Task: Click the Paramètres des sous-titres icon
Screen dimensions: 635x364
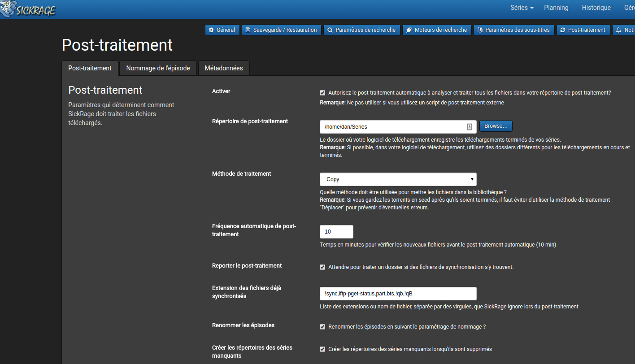Action: point(480,30)
